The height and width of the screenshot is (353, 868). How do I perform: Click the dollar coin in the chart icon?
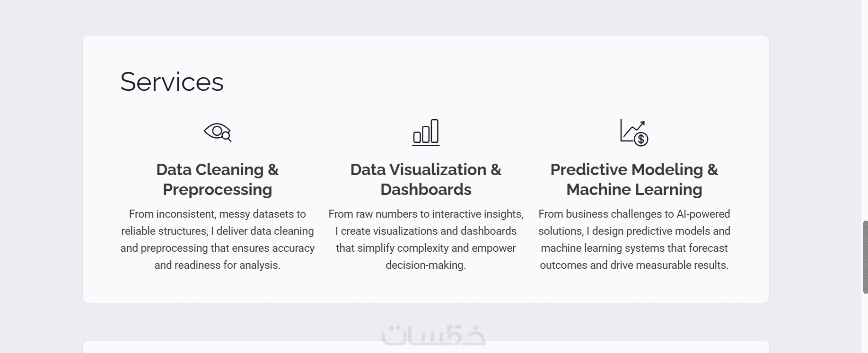641,139
